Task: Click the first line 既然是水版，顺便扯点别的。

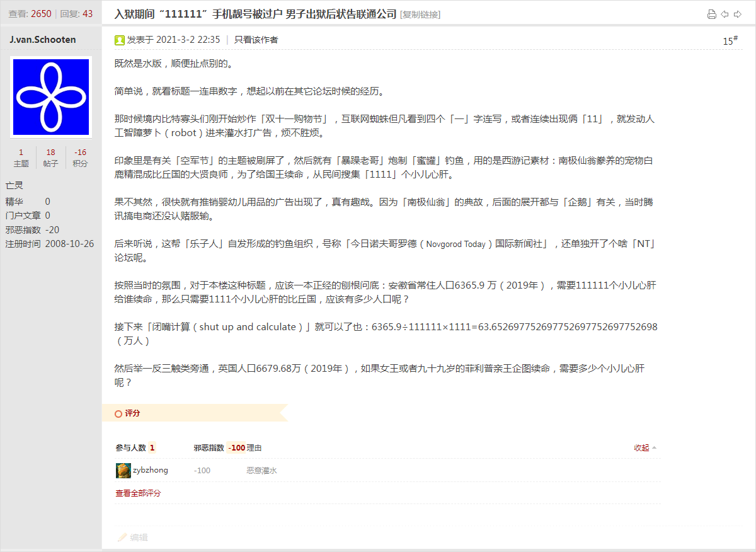Action: coord(174,64)
